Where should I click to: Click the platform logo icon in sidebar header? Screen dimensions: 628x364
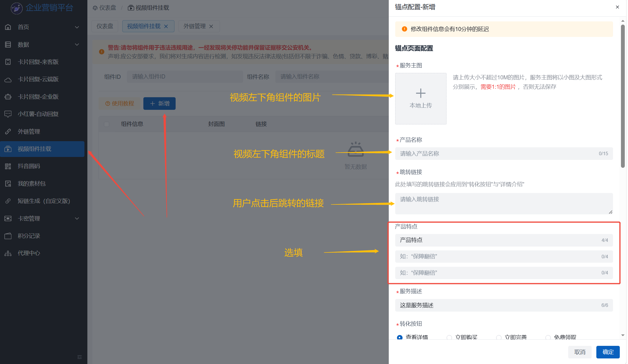(16, 8)
